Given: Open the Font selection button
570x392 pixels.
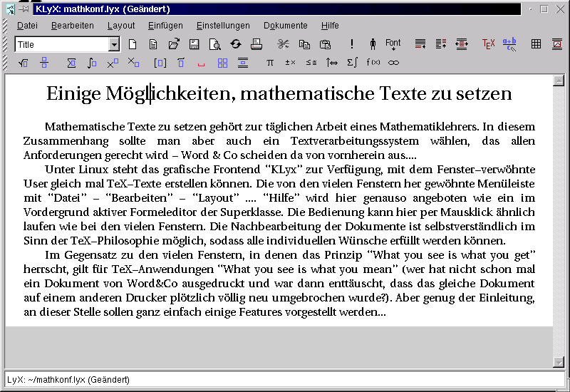Looking at the screenshot, I should [x=393, y=44].
